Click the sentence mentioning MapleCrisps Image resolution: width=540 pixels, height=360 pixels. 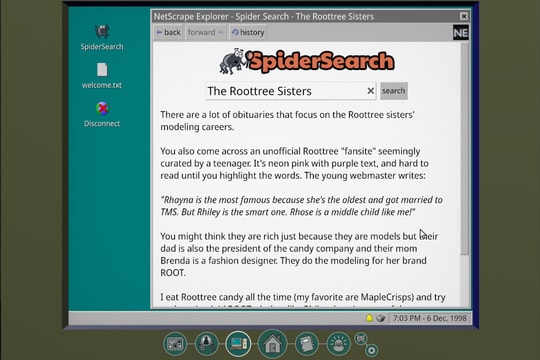point(303,297)
